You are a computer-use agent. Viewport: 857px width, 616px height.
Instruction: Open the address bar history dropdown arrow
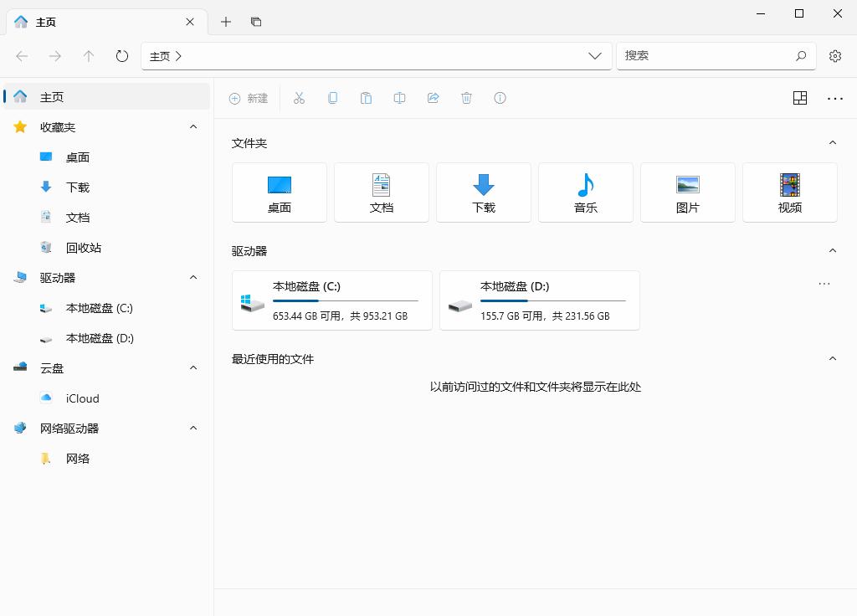coord(595,55)
